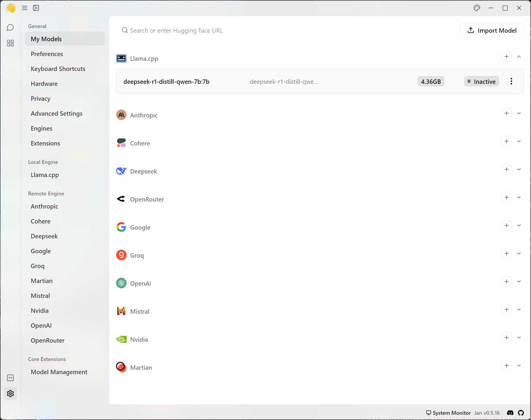The width and height of the screenshot is (531, 420).
Task: Expand the Groq section
Action: click(x=519, y=253)
